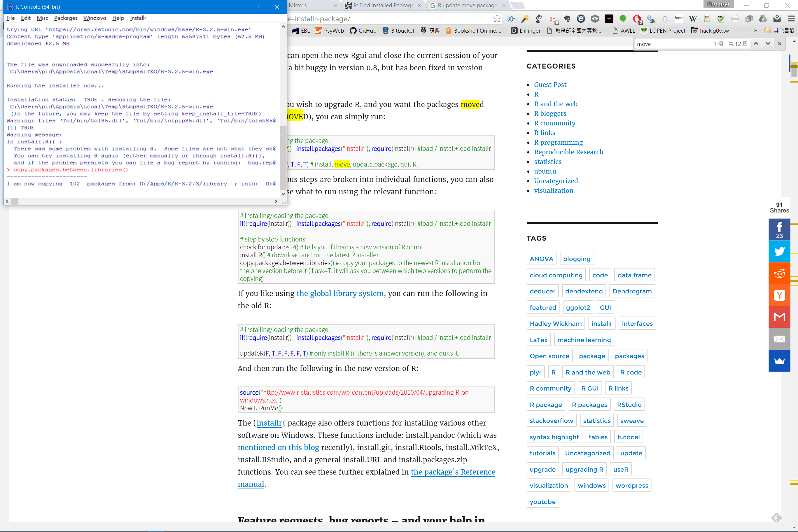
Task: Open the Wikipedia W extension
Action: click(x=692, y=19)
